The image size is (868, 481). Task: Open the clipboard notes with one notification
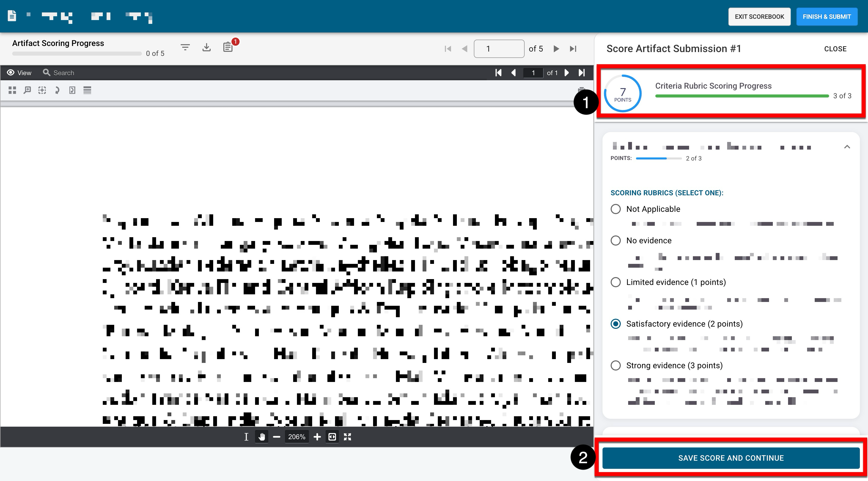tap(228, 47)
